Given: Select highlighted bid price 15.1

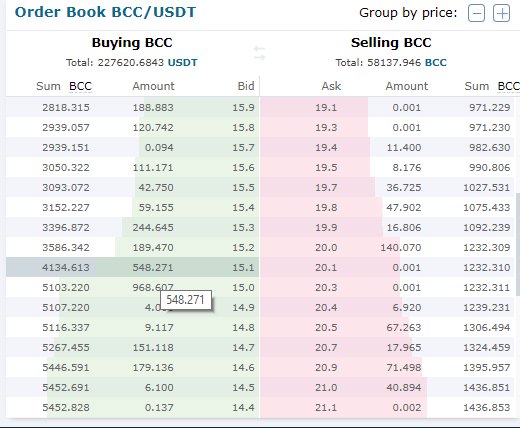Looking at the screenshot, I should coord(243,267).
